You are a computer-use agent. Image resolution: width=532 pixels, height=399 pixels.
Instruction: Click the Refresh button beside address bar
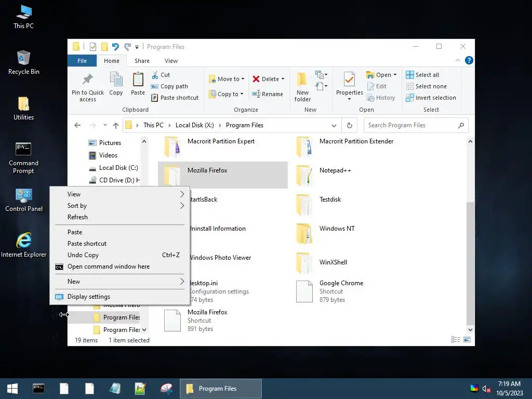[350, 125]
